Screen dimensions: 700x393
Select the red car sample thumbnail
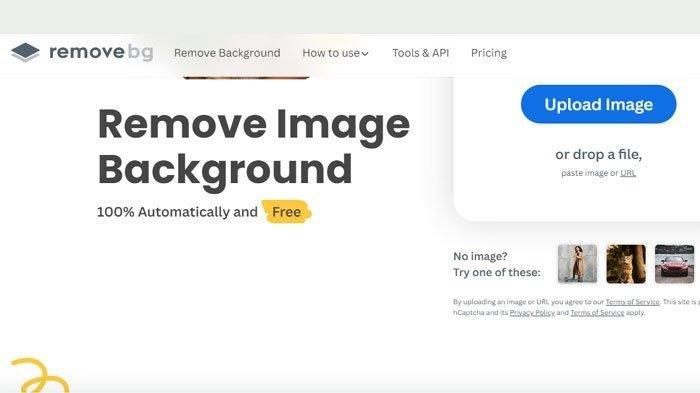pos(675,264)
